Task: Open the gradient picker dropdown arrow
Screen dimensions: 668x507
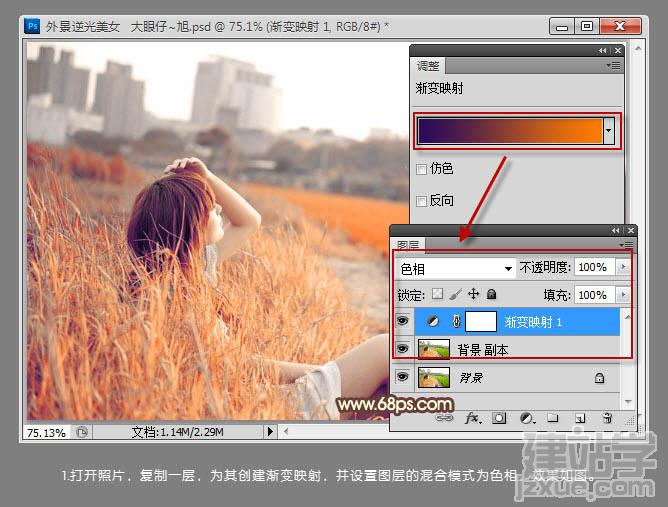Action: point(609,131)
